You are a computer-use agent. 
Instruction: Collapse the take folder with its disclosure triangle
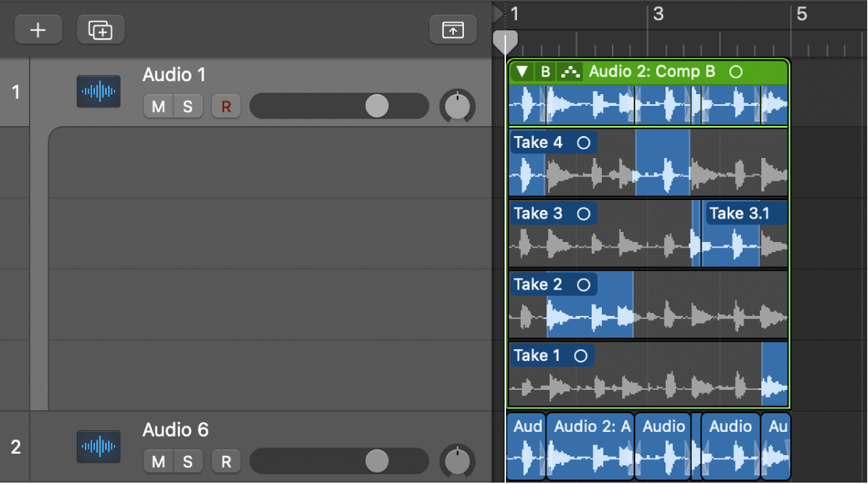[522, 72]
